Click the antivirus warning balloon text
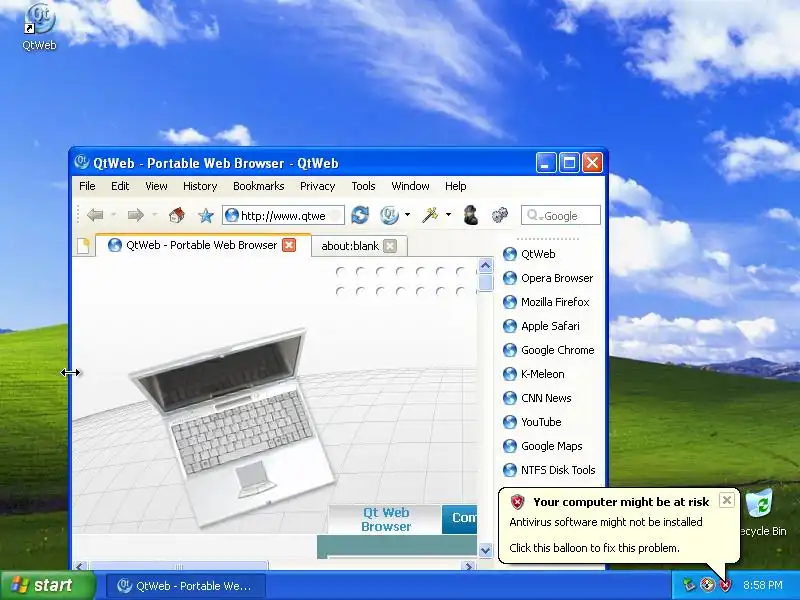Screen dimensions: 800x600 point(606,522)
